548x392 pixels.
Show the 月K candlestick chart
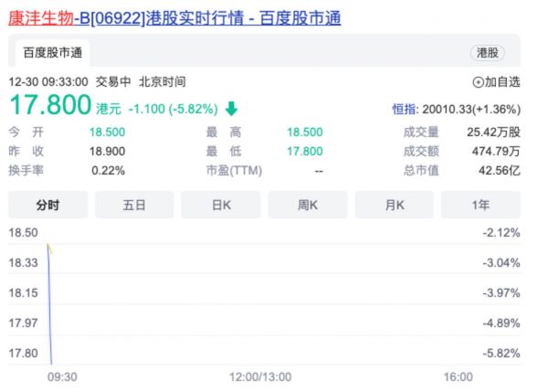click(395, 206)
